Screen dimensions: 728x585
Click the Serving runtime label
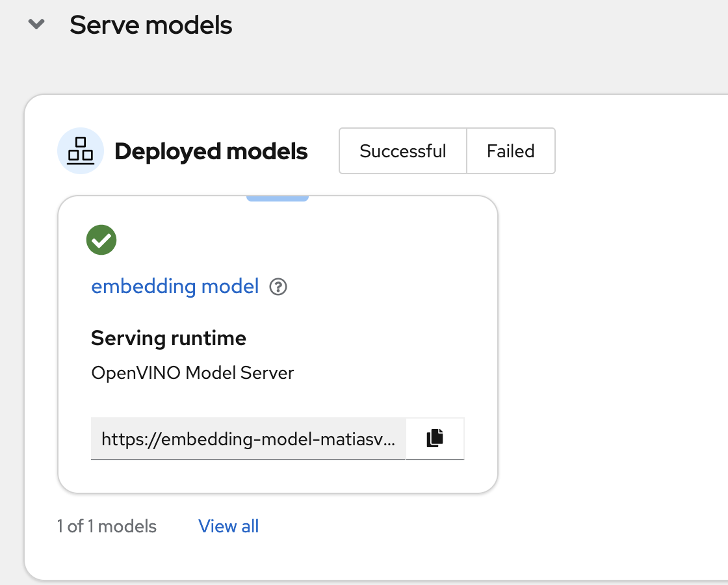pyautogui.click(x=168, y=339)
